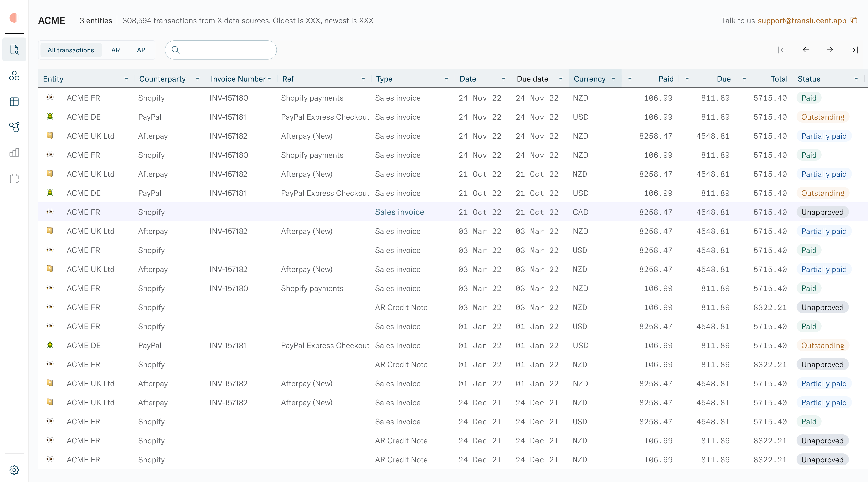The image size is (868, 482).
Task: Switch to the AR tab
Action: click(115, 50)
